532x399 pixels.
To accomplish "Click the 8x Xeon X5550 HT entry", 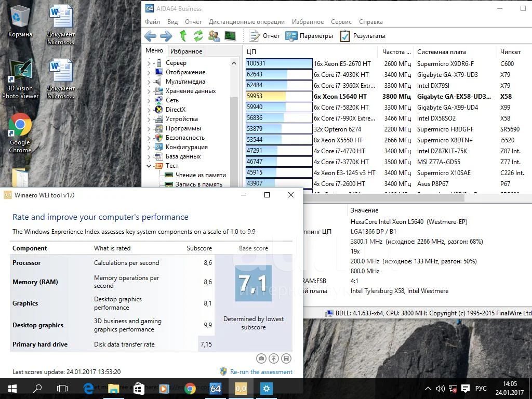I will (x=388, y=140).
